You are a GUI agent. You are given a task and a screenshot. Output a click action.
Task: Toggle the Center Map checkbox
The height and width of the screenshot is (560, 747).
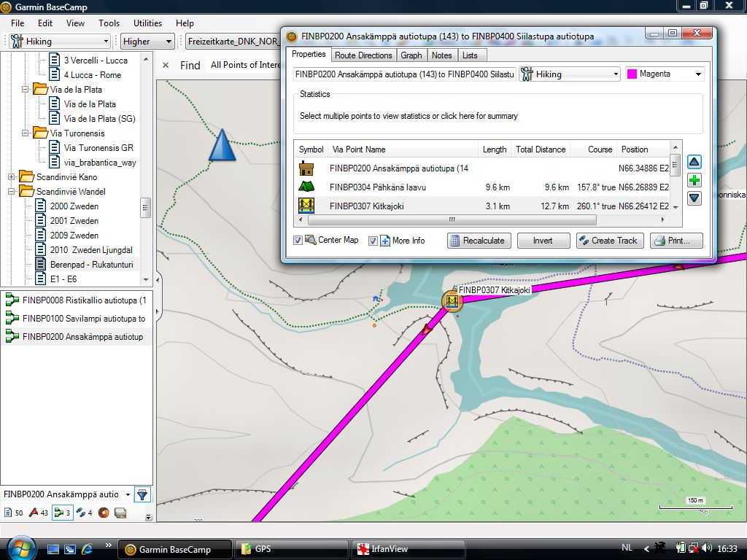298,241
